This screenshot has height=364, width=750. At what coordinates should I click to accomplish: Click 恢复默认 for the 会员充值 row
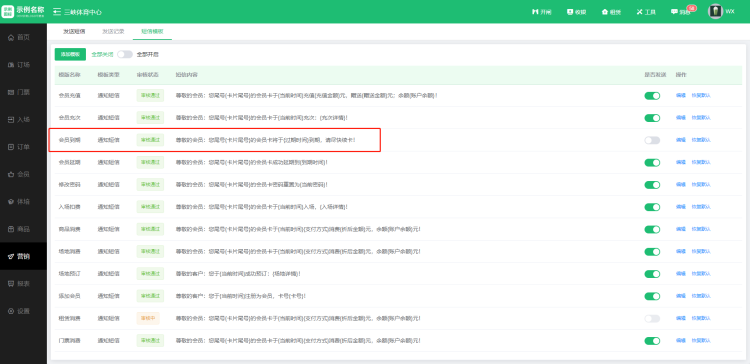(x=701, y=96)
